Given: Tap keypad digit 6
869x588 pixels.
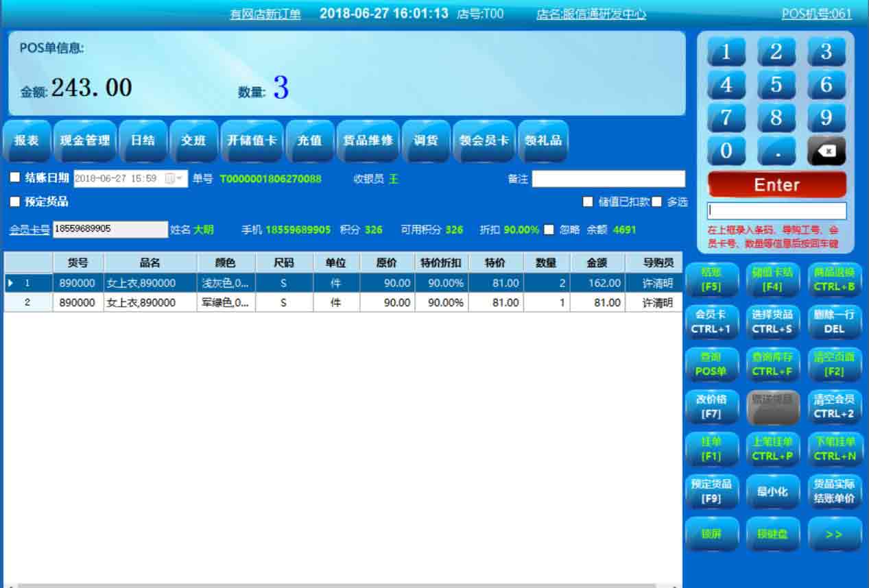Looking at the screenshot, I should 826,85.
